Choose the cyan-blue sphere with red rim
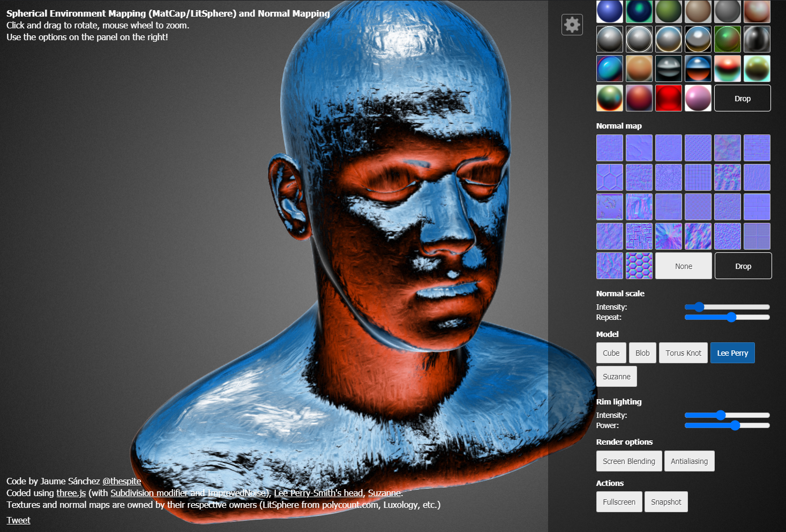 click(x=610, y=69)
